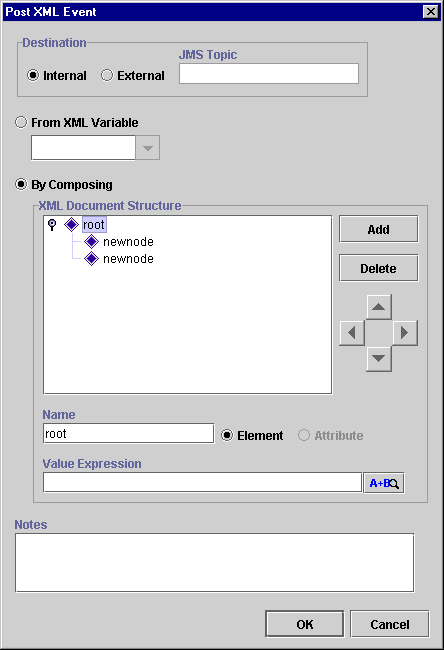The height and width of the screenshot is (650, 444).
Task: Click the move left arrow button
Action: pos(352,332)
